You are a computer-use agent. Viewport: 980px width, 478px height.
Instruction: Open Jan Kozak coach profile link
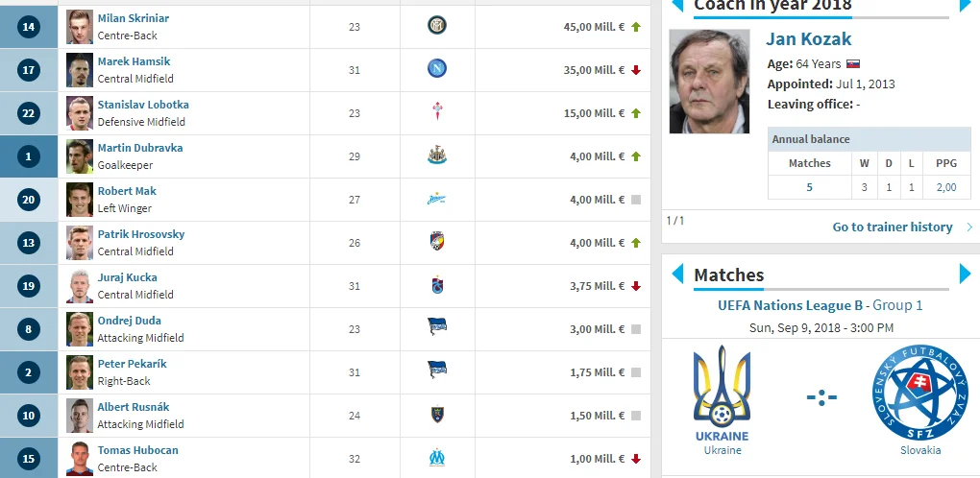coord(808,39)
